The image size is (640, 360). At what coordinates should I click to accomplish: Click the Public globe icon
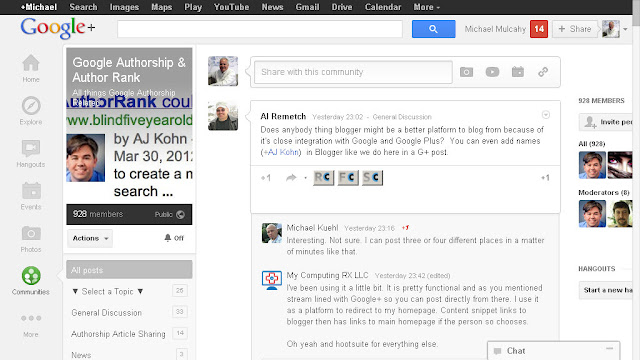pos(180,214)
